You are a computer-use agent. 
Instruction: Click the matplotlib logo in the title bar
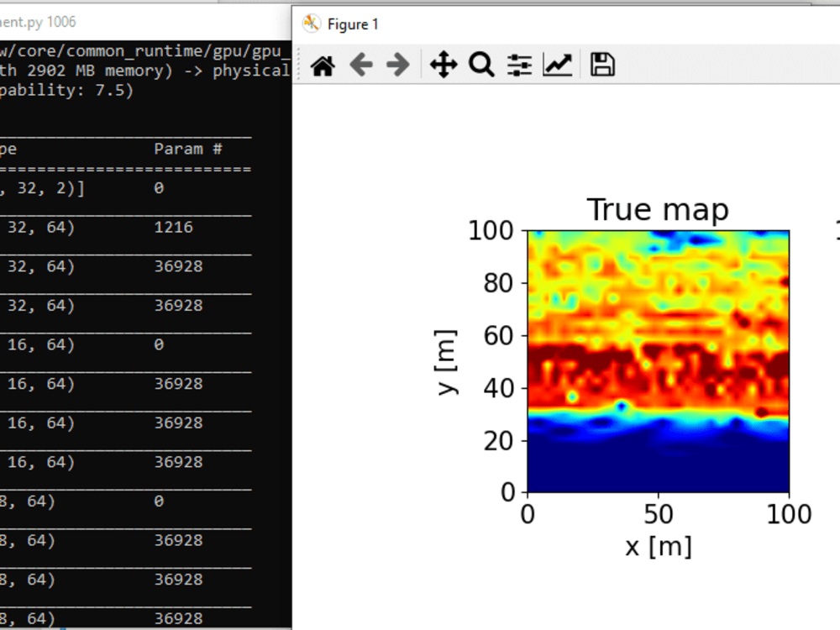coord(311,24)
